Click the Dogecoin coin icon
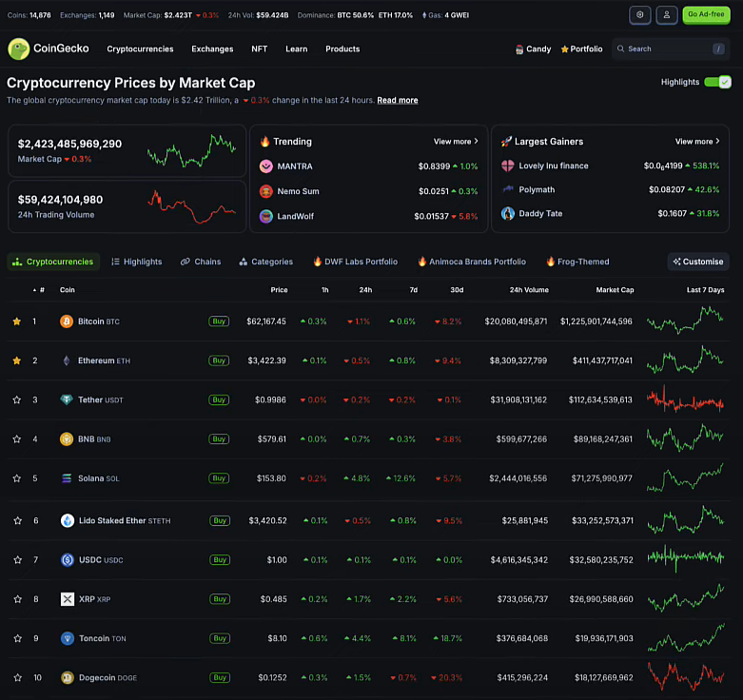743x700 pixels. click(67, 677)
